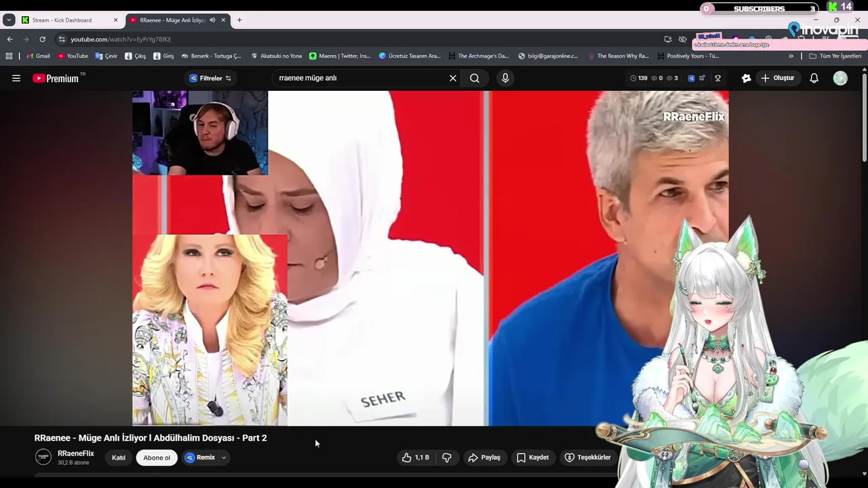
Task: Go forward in browser history
Action: pos(26,39)
